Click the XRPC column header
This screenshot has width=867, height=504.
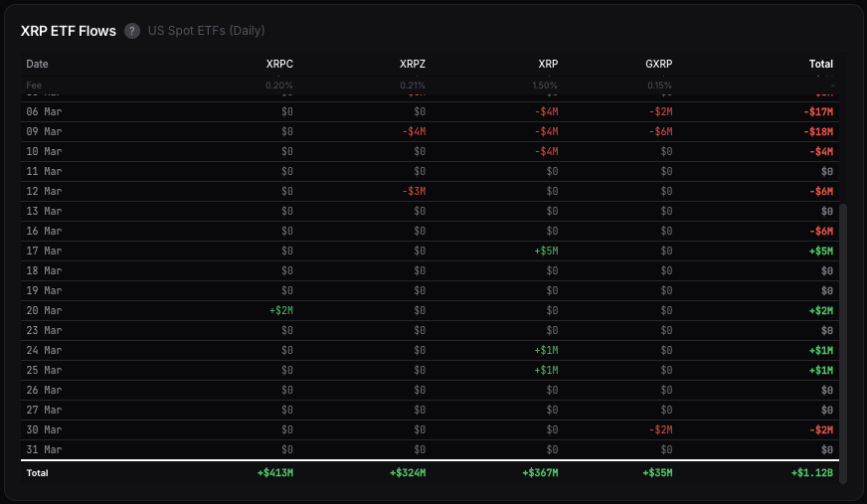tap(279, 64)
